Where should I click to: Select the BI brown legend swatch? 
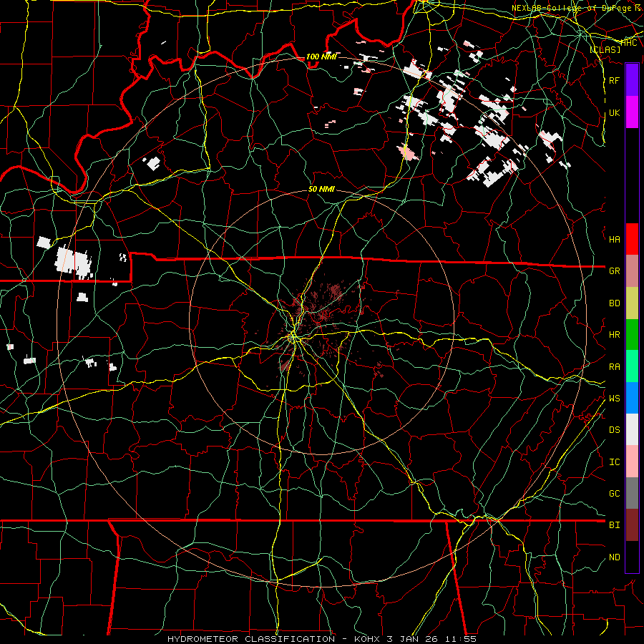632,525
